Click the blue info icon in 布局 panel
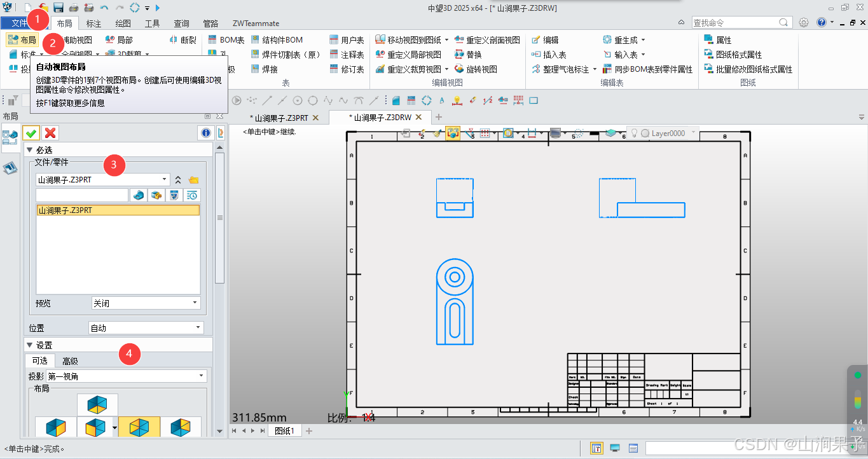868x459 pixels. (205, 132)
